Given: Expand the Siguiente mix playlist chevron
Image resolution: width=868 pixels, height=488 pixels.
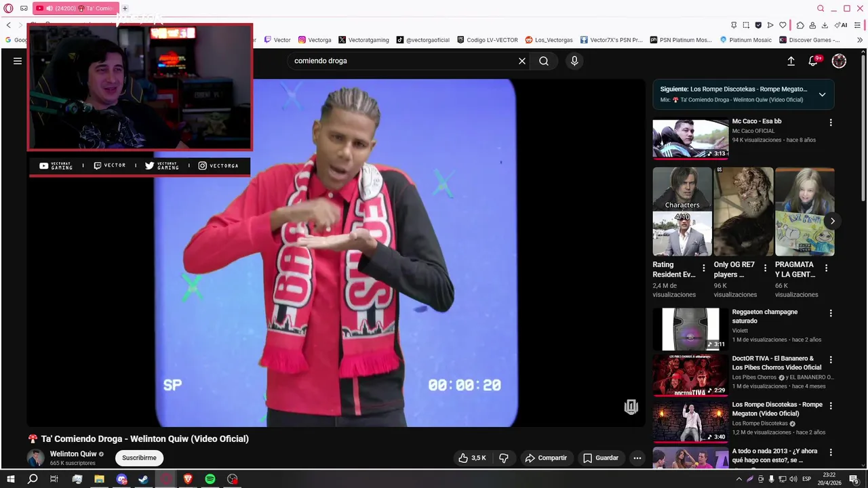Looking at the screenshot, I should pos(822,94).
